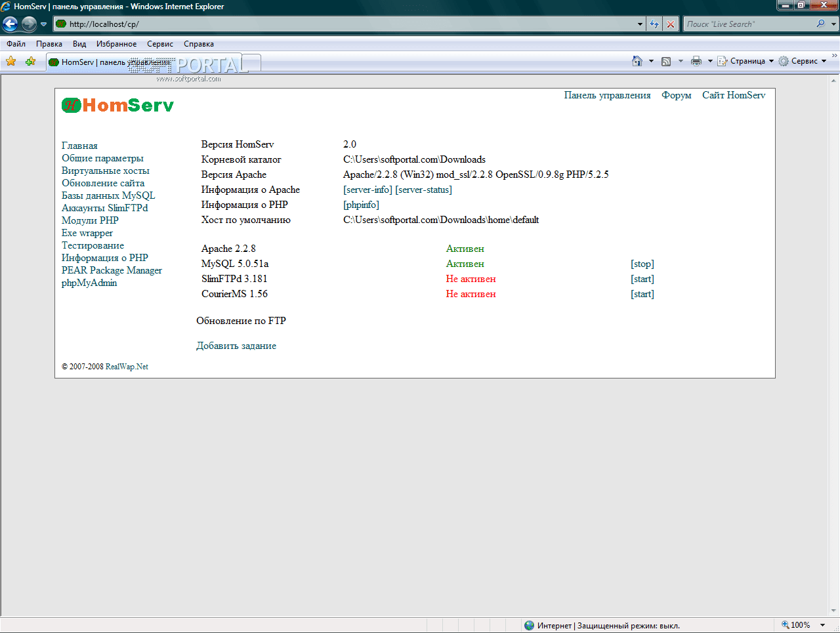The height and width of the screenshot is (633, 840).
Task: Click the Print icon
Action: point(696,61)
